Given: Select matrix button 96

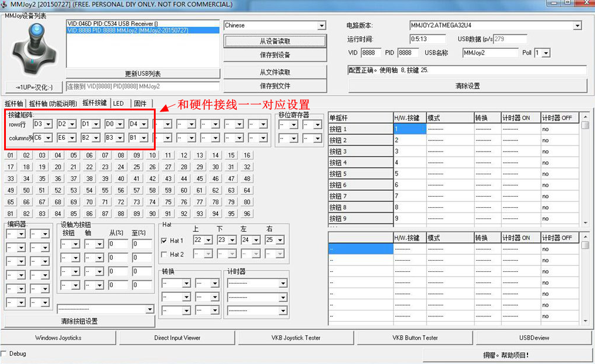Looking at the screenshot, I should tap(247, 214).
